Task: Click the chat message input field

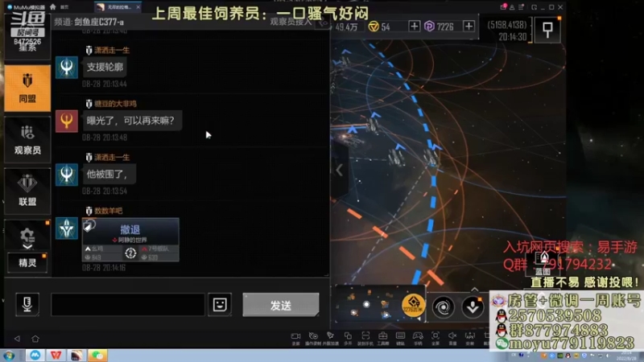Action: (128, 305)
